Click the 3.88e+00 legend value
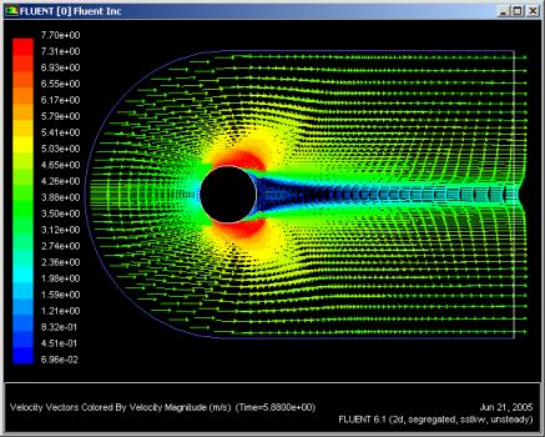The width and height of the screenshot is (545, 438). pos(60,197)
